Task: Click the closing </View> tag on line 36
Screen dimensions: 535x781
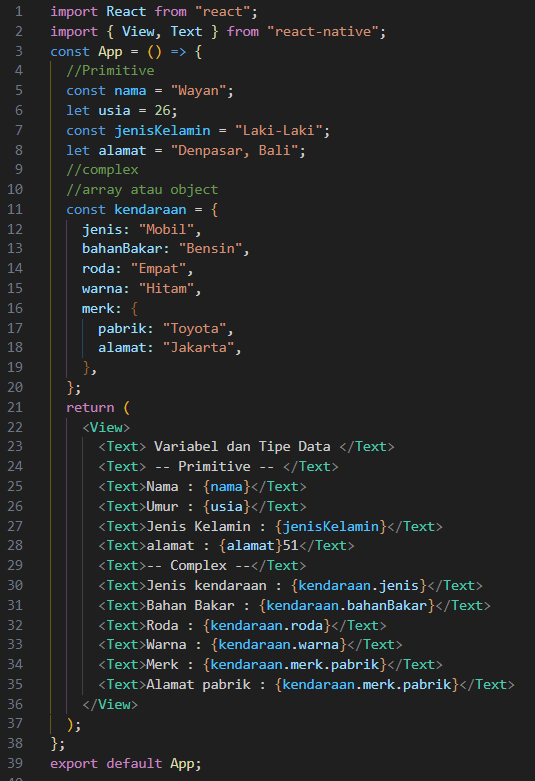Action: [x=110, y=705]
